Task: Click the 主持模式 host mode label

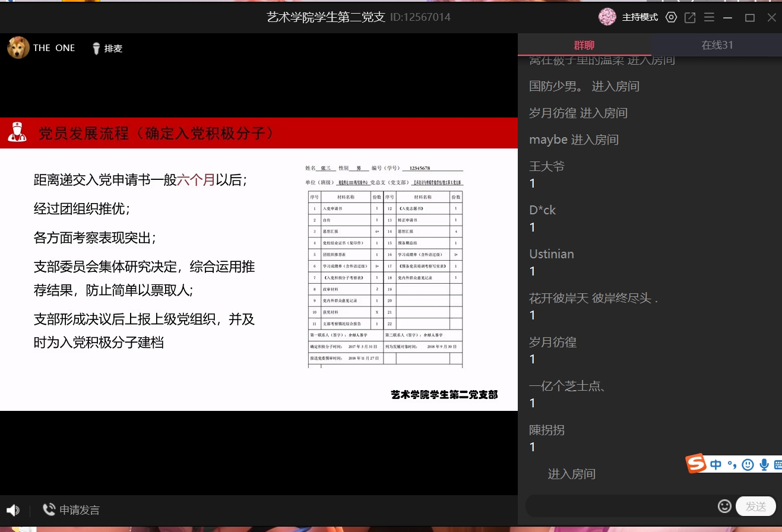Action: tap(639, 17)
